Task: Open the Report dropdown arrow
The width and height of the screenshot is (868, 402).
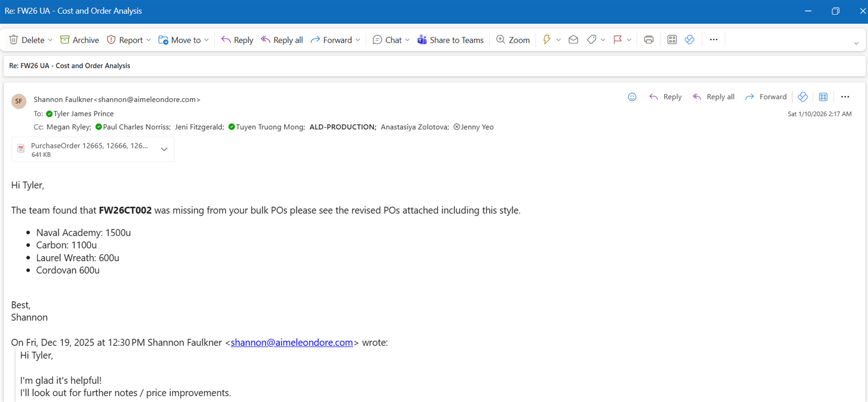Action: tap(149, 40)
